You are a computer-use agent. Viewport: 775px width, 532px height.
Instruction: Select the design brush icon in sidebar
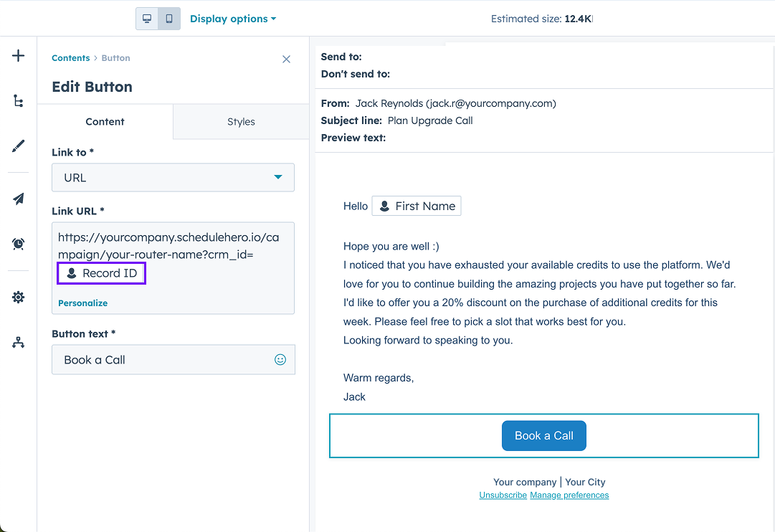(18, 146)
